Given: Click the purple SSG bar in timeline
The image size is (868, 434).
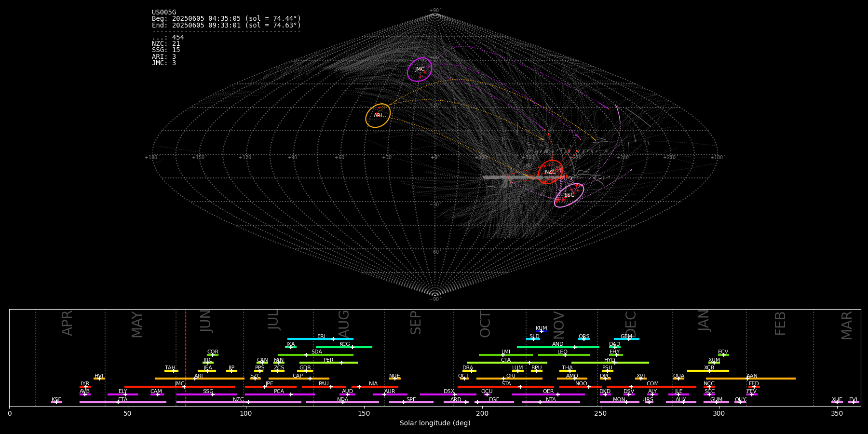Looking at the screenshot, I should tap(206, 394).
